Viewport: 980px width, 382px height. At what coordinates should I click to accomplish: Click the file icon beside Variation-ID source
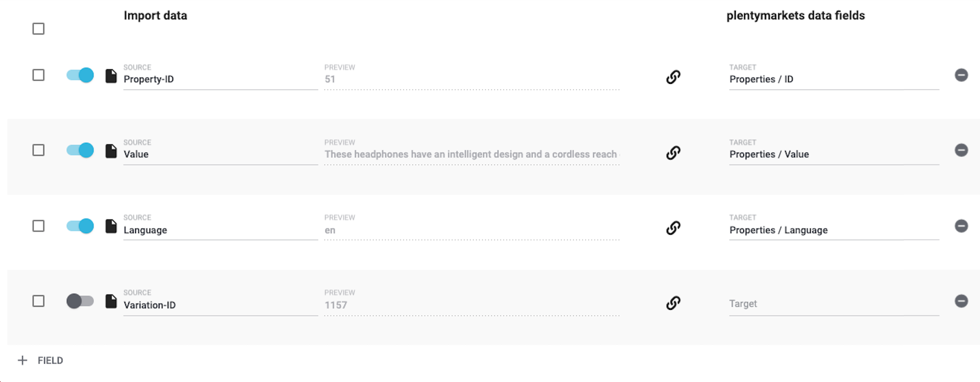[x=111, y=301]
